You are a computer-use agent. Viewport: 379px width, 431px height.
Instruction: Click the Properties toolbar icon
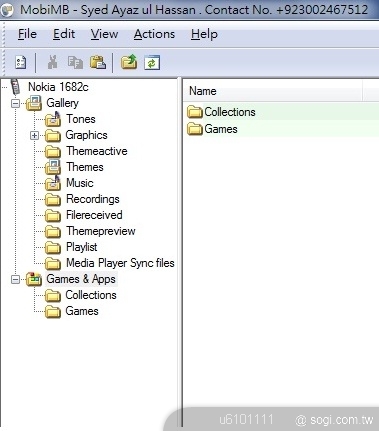(21, 62)
